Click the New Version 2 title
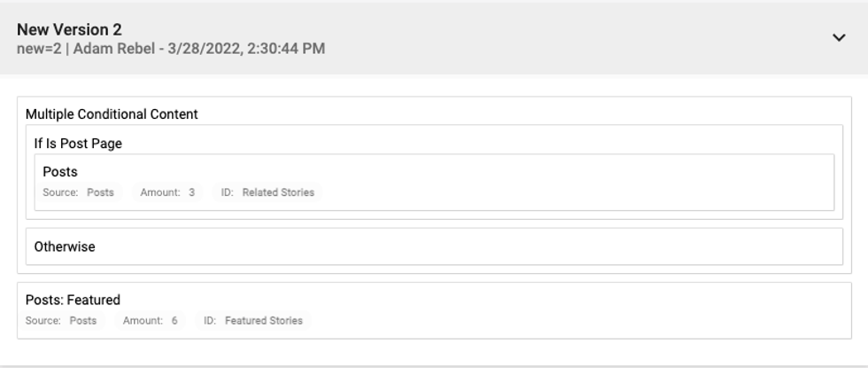Image resolution: width=868 pixels, height=368 pixels. (x=69, y=30)
